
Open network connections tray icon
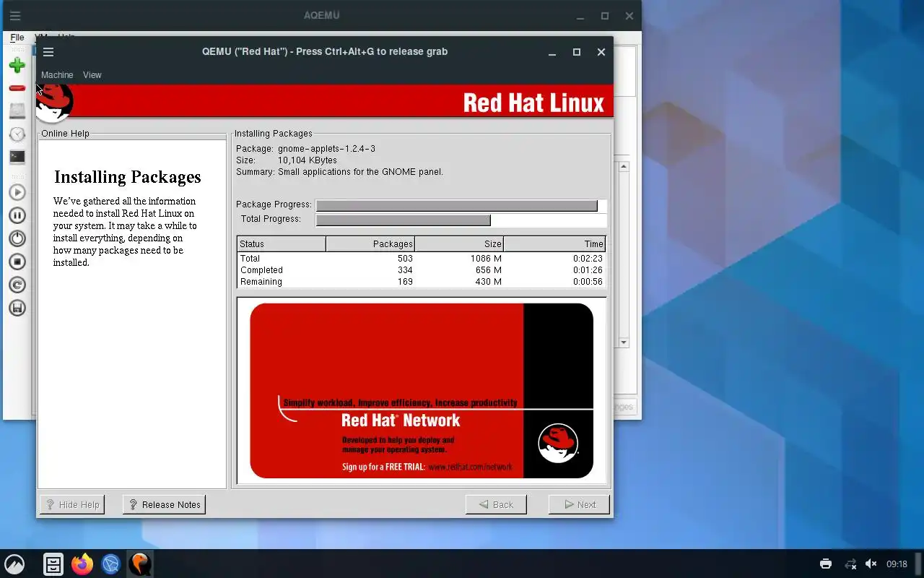[850, 564]
